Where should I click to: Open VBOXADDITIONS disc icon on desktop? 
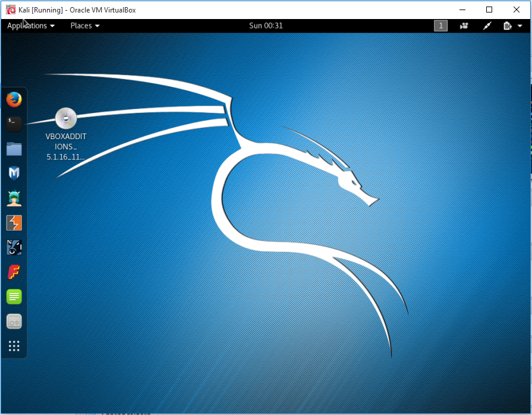click(66, 118)
